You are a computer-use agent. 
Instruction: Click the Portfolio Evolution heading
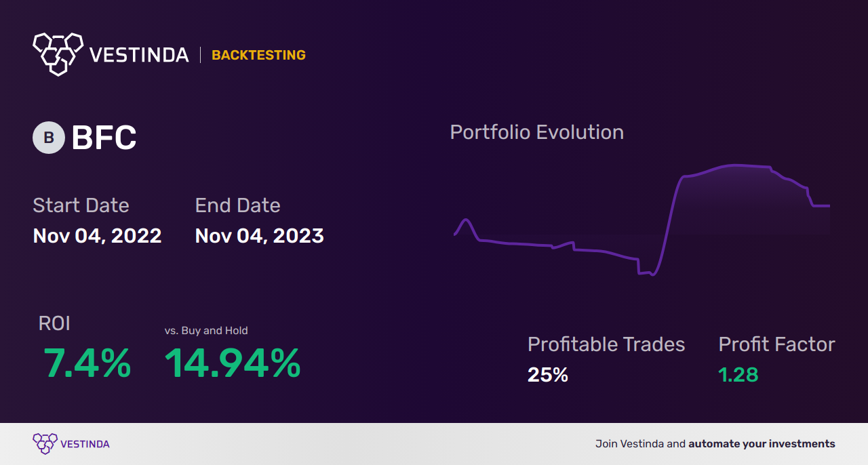coord(536,132)
